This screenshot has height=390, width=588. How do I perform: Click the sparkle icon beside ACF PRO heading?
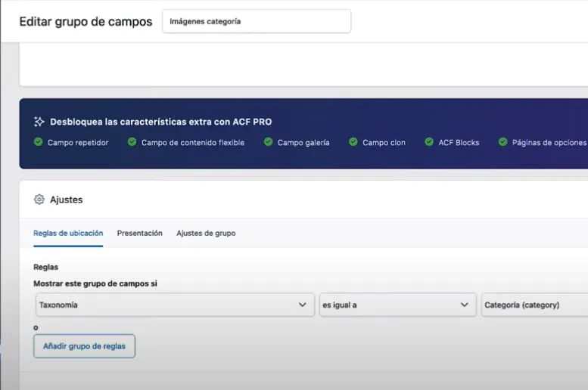pyautogui.click(x=39, y=122)
